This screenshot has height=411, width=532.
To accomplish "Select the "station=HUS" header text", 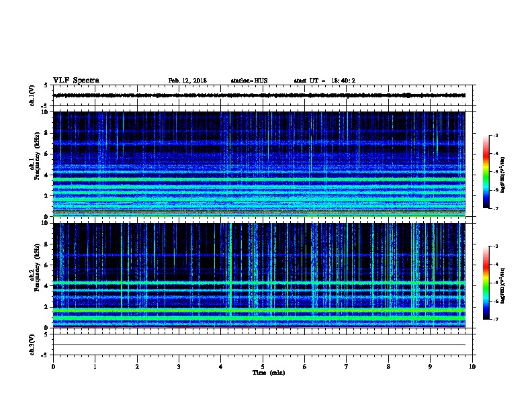I will coord(249,81).
